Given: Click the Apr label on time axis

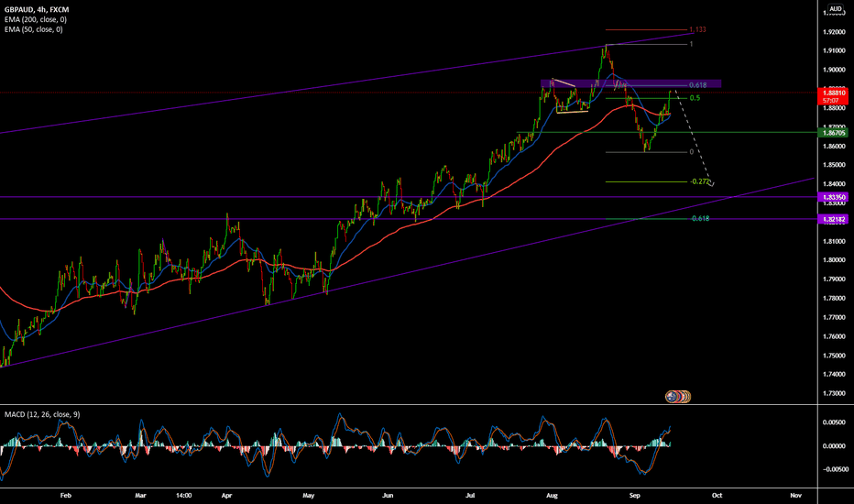Looking at the screenshot, I should 227,495.
